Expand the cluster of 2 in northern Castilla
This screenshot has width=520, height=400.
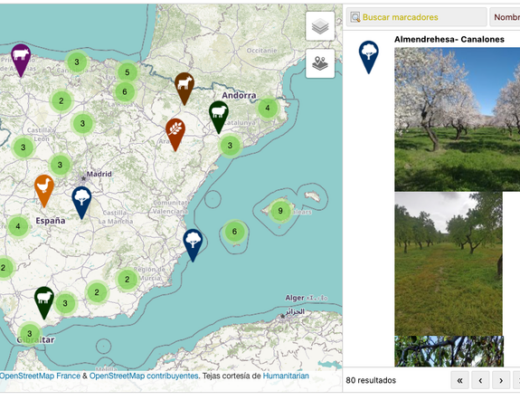click(61, 101)
